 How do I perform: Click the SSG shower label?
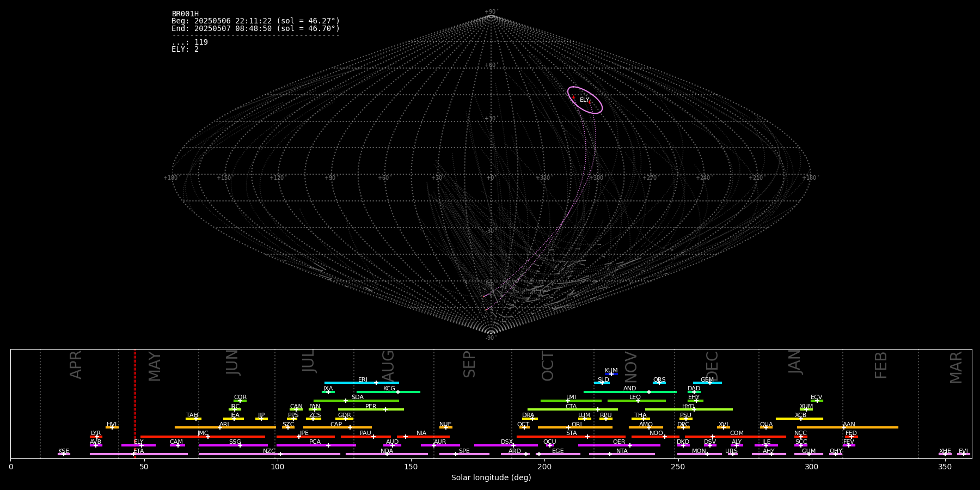click(x=235, y=442)
